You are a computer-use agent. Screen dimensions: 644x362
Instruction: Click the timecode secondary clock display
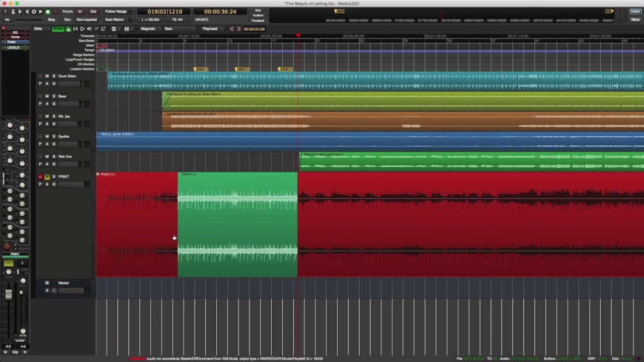point(220,12)
